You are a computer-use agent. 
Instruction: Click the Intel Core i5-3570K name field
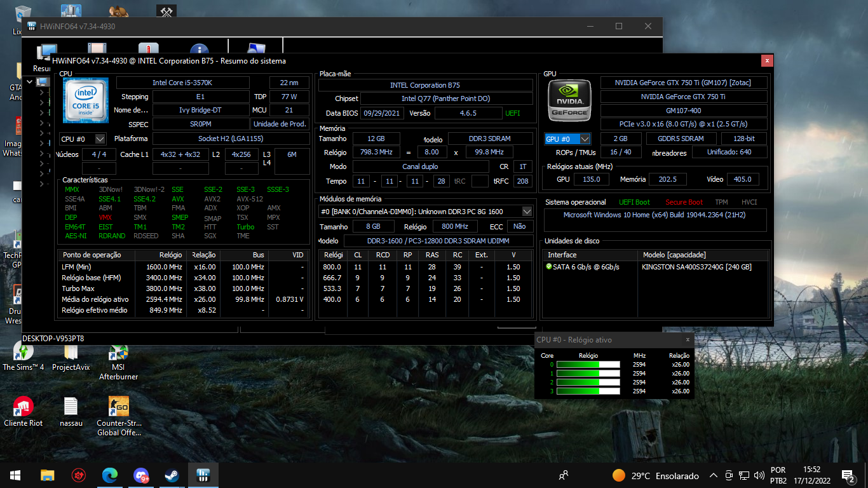coord(183,83)
